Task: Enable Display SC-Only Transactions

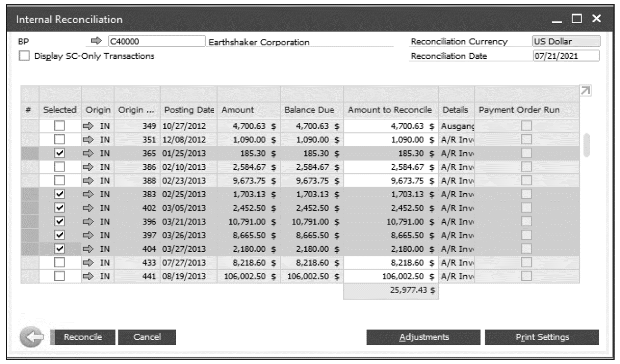Action: [24, 56]
